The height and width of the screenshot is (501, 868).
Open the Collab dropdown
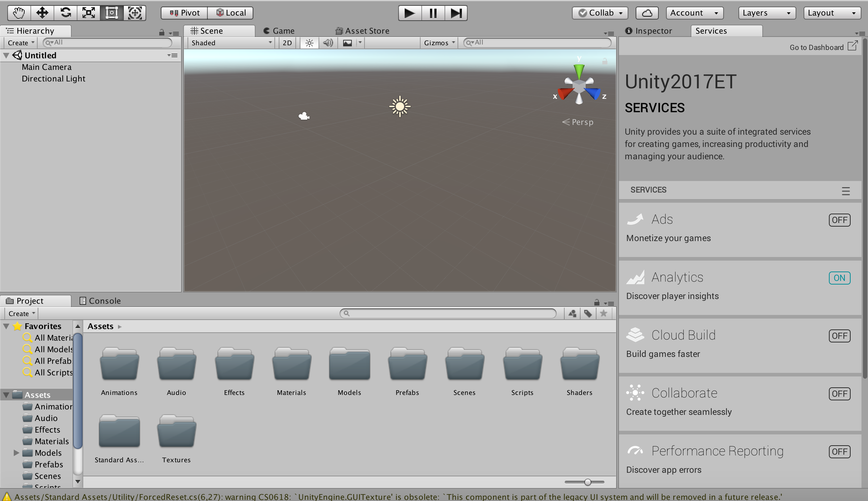click(600, 13)
